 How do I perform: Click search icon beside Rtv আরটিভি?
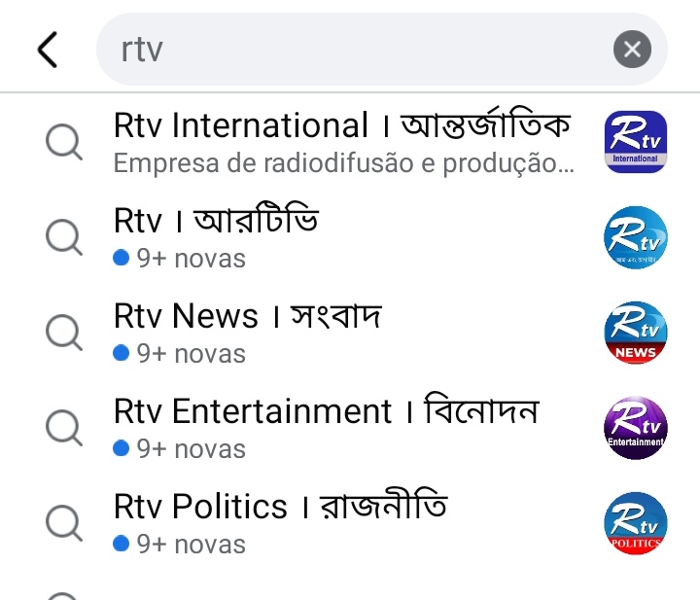[64, 237]
